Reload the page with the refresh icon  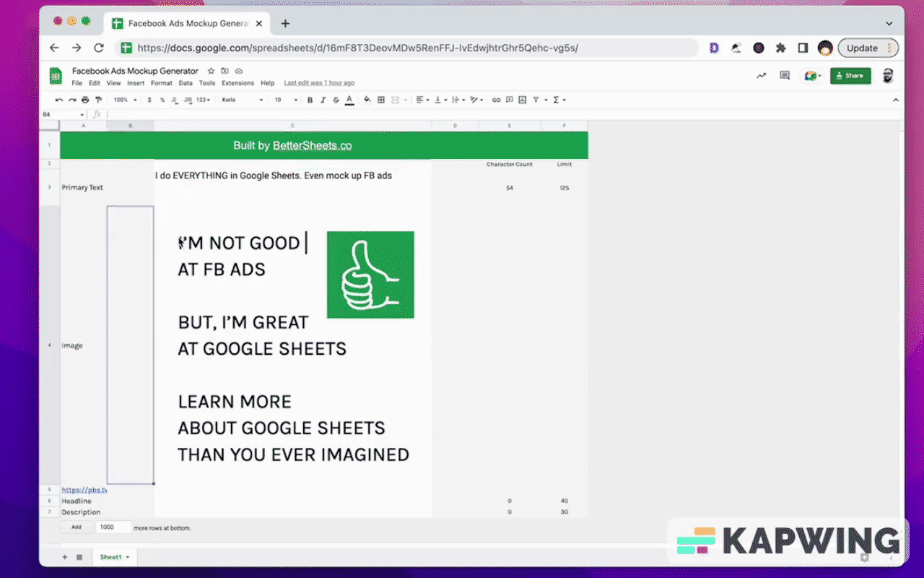click(99, 48)
